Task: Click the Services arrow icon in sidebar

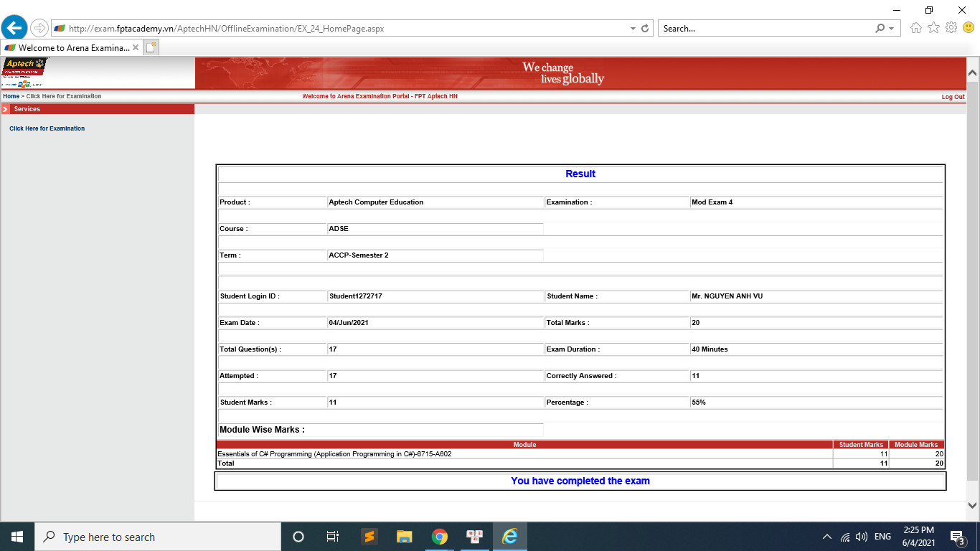Action: 5,109
